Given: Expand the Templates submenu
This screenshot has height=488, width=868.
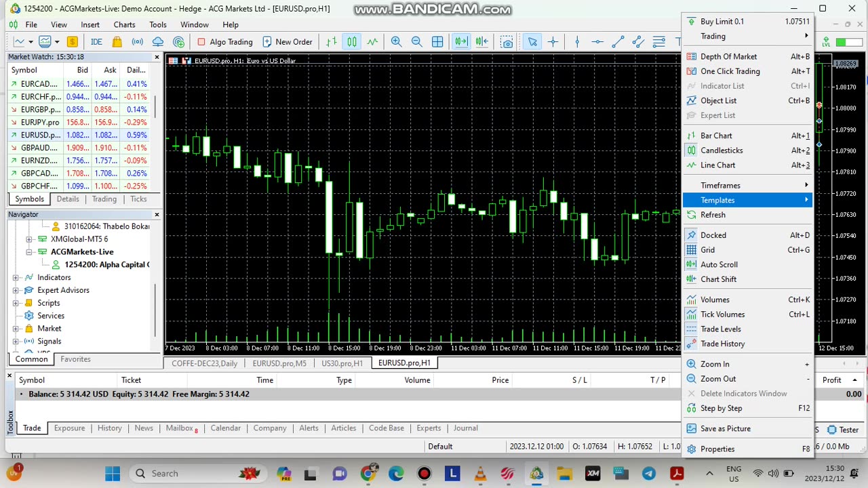Looking at the screenshot, I should pyautogui.click(x=748, y=200).
